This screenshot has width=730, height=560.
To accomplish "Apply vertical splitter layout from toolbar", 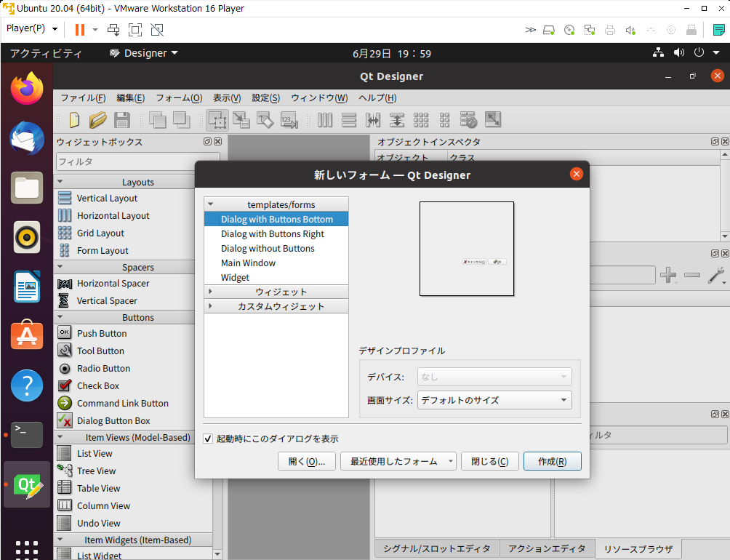I will click(397, 120).
